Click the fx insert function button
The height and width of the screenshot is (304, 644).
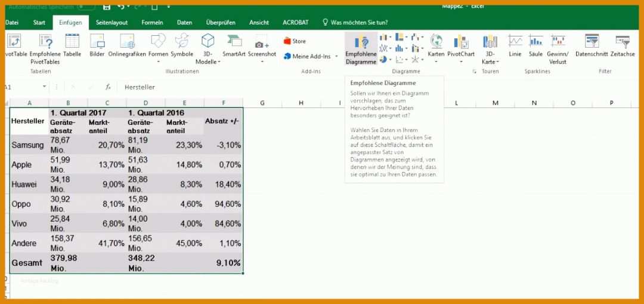(108, 87)
